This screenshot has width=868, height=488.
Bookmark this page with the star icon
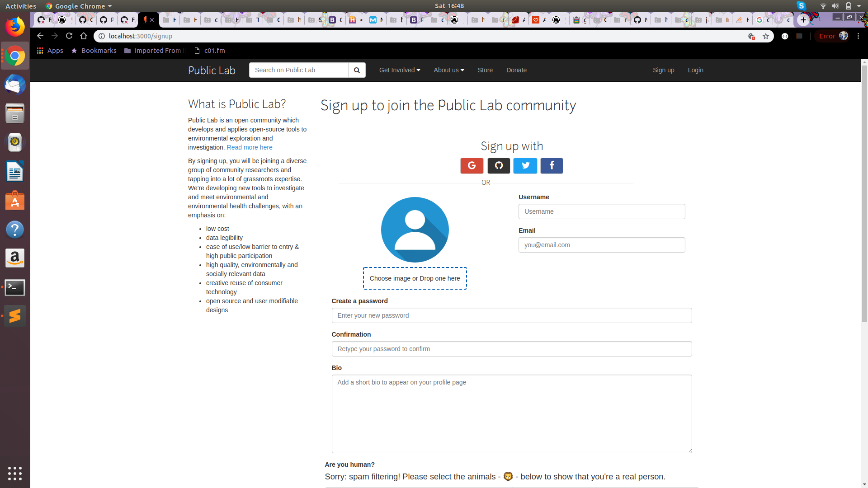[766, 36]
